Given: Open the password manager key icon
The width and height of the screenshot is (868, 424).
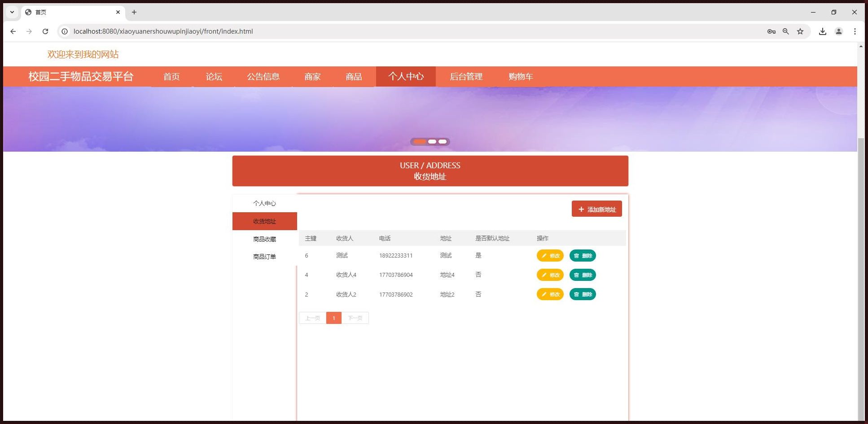Looking at the screenshot, I should click(771, 31).
